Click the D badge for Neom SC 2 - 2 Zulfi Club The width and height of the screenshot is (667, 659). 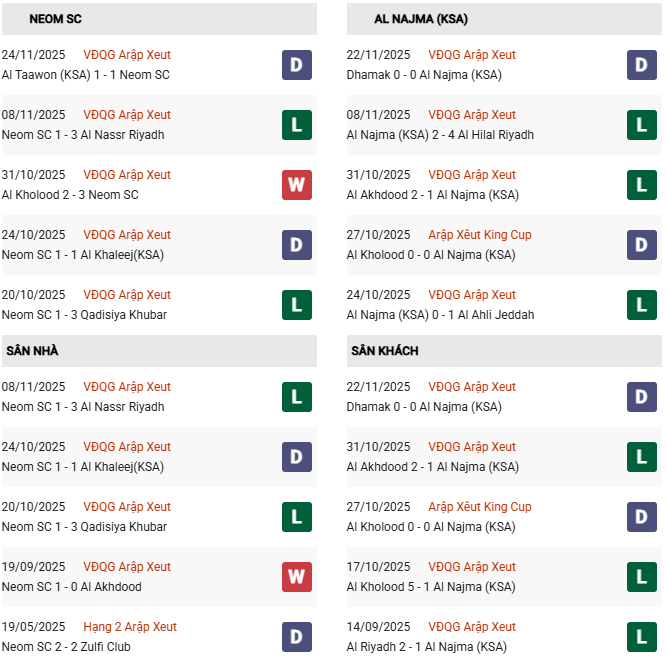click(297, 637)
